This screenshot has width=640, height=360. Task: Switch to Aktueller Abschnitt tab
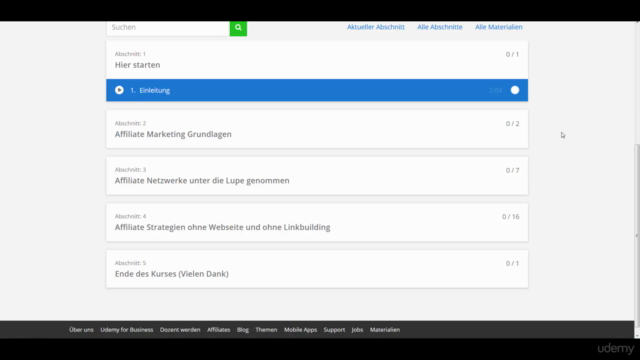click(x=376, y=27)
